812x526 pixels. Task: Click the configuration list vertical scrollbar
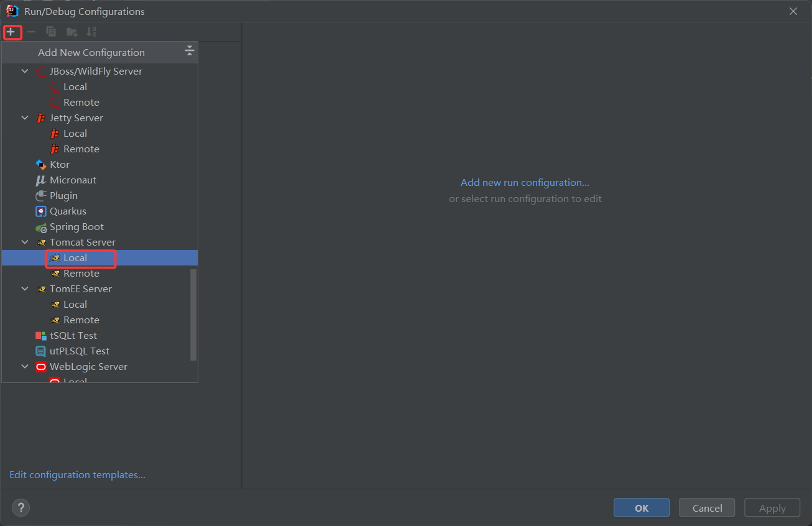point(193,315)
